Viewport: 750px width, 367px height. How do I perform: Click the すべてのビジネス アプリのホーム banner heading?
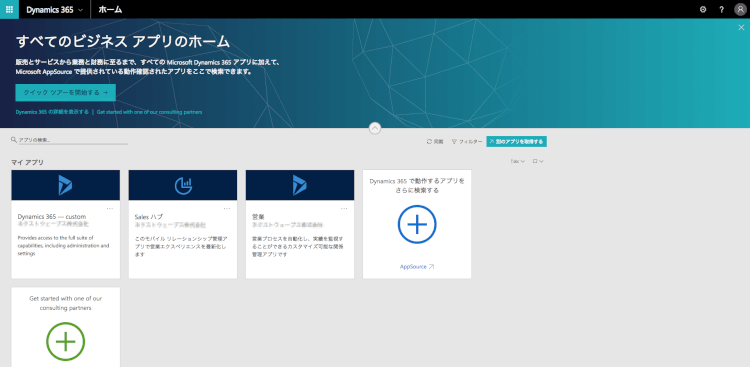pos(123,42)
